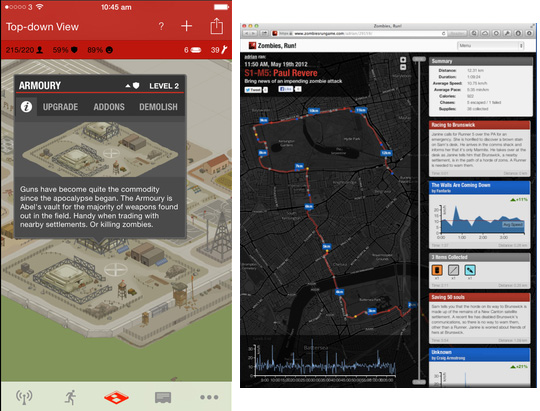This screenshot has width=540, height=411.
Task: Click the wrench extension toolbar icon
Action: [x=507, y=33]
